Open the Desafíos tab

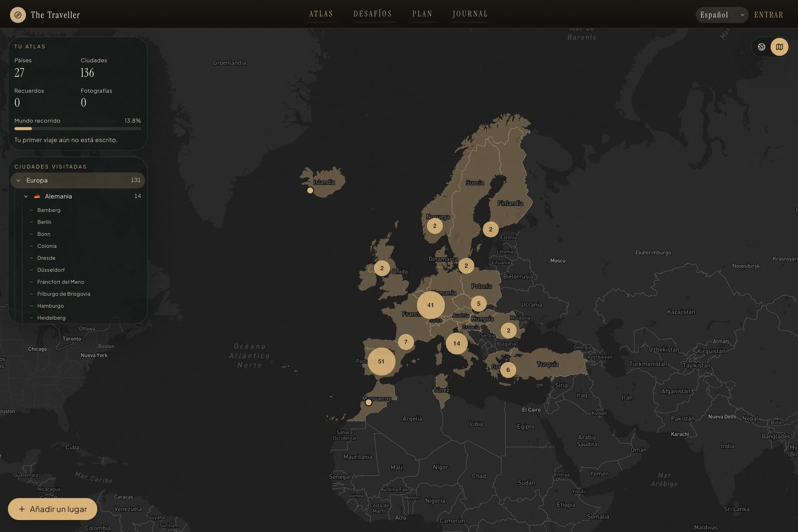[x=373, y=14]
